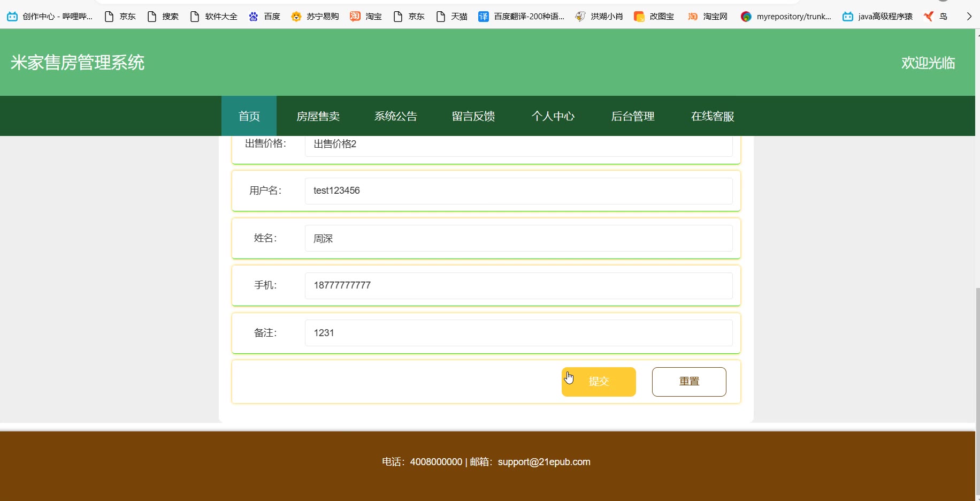The image size is (980, 501).
Task: Open the 淘宝 orange bookmark icon
Action: [355, 17]
